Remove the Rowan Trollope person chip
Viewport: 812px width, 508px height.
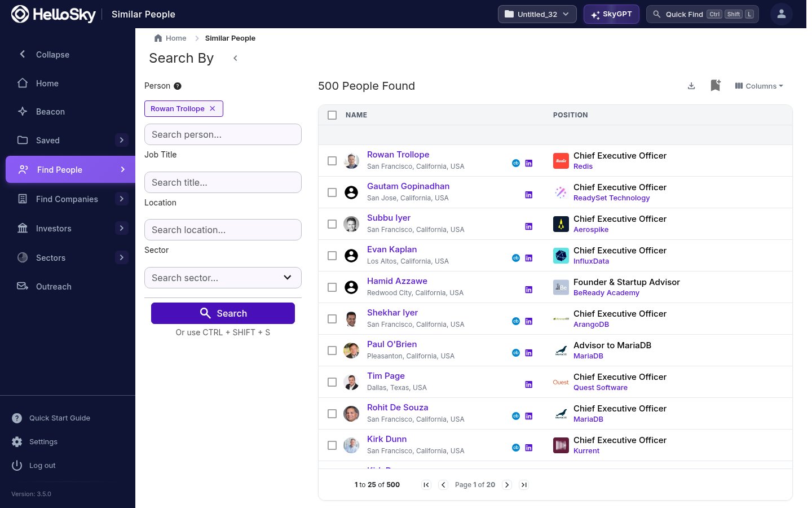click(213, 108)
